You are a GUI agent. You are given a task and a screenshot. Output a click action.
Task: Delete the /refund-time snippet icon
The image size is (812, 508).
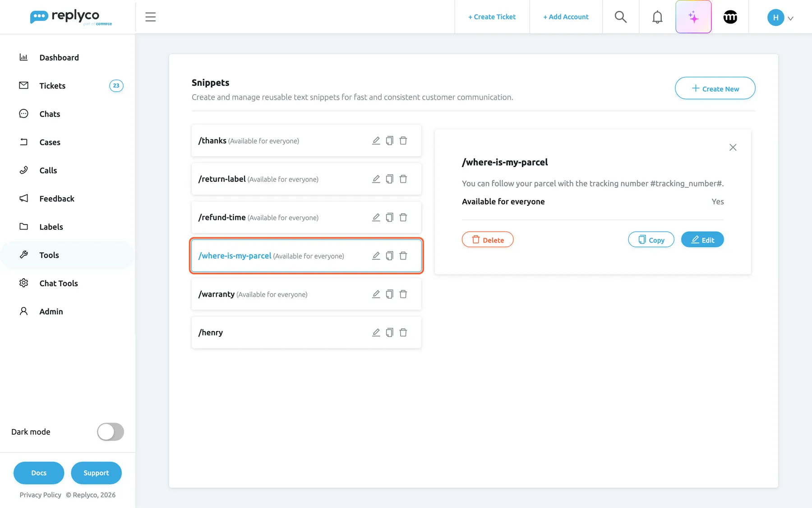tap(403, 217)
